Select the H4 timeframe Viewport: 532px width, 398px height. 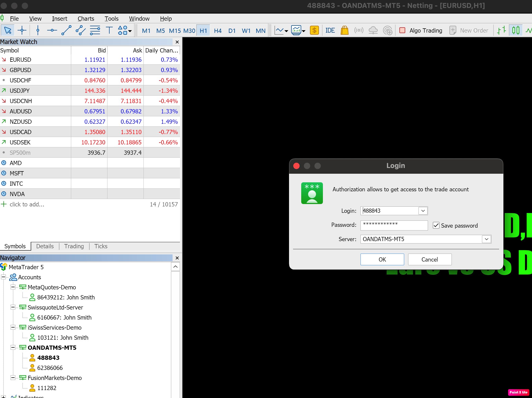218,31
